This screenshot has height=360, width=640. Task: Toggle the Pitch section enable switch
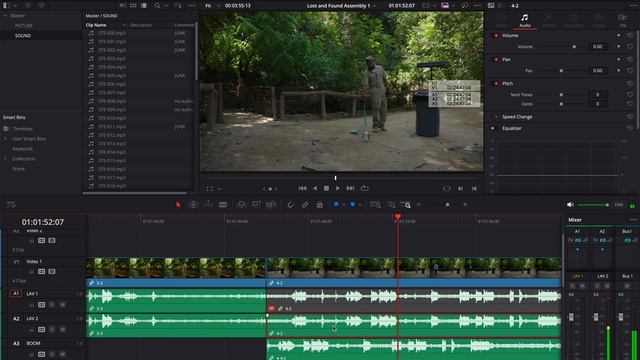496,83
